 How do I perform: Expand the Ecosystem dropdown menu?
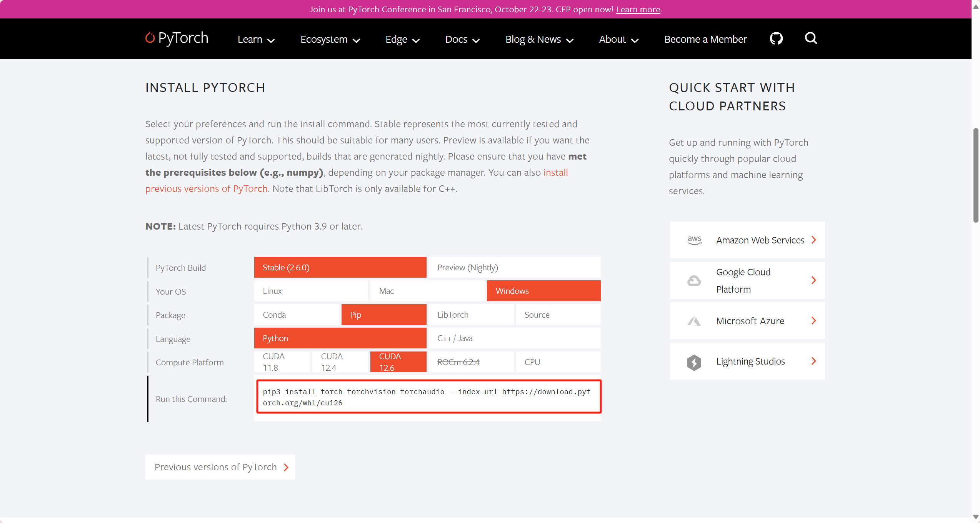pos(330,40)
